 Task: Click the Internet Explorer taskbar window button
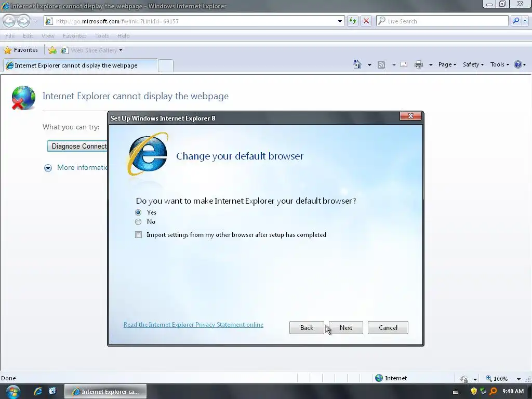[105, 392]
